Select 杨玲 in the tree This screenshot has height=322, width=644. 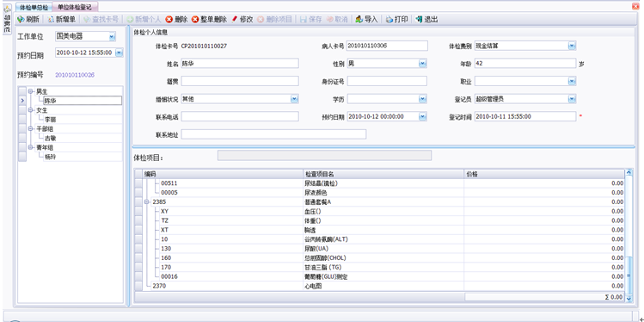click(83, 157)
